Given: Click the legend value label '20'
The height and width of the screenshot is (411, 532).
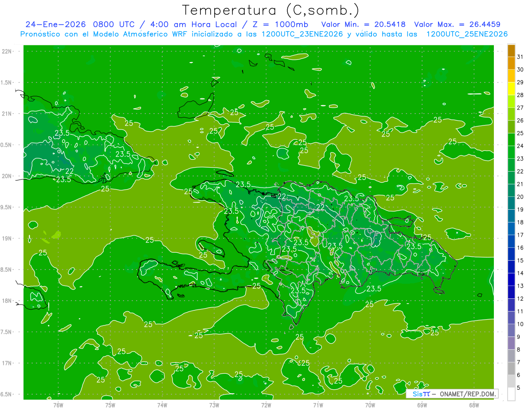Looking at the screenshot, I should (520, 197).
